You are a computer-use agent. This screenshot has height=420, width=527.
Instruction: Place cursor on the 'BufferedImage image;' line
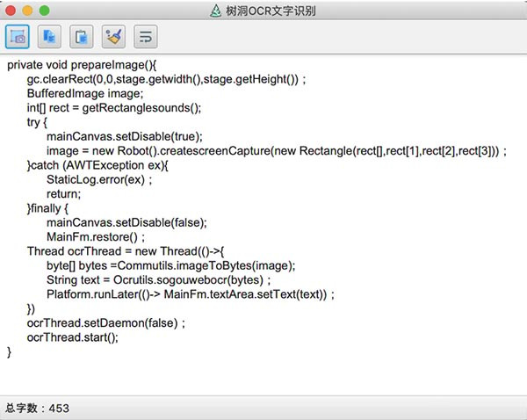coord(84,93)
